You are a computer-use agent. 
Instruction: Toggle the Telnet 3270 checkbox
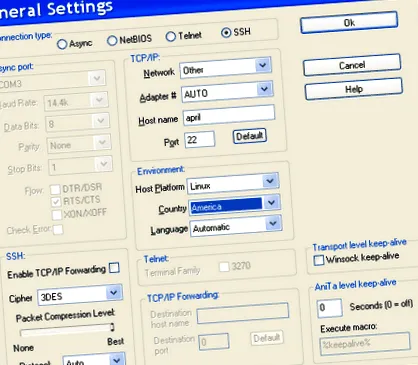(224, 267)
